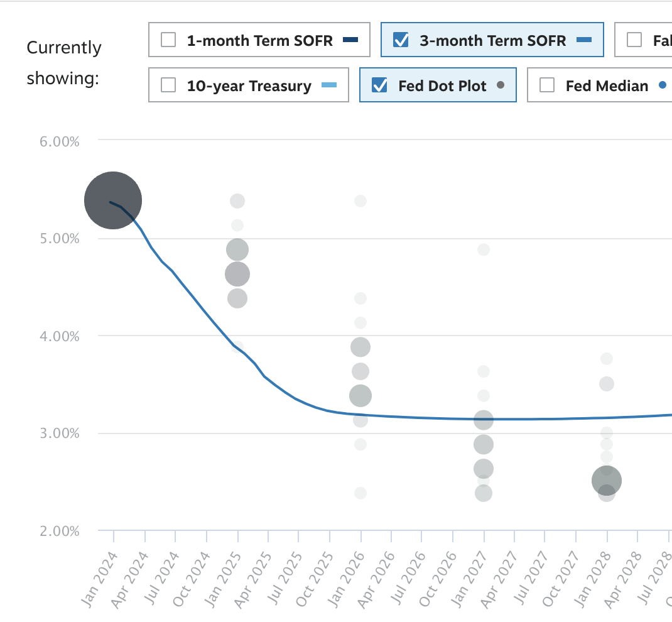The height and width of the screenshot is (622, 672).
Task: Enable the 10-year Treasury checkbox
Action: (x=168, y=85)
